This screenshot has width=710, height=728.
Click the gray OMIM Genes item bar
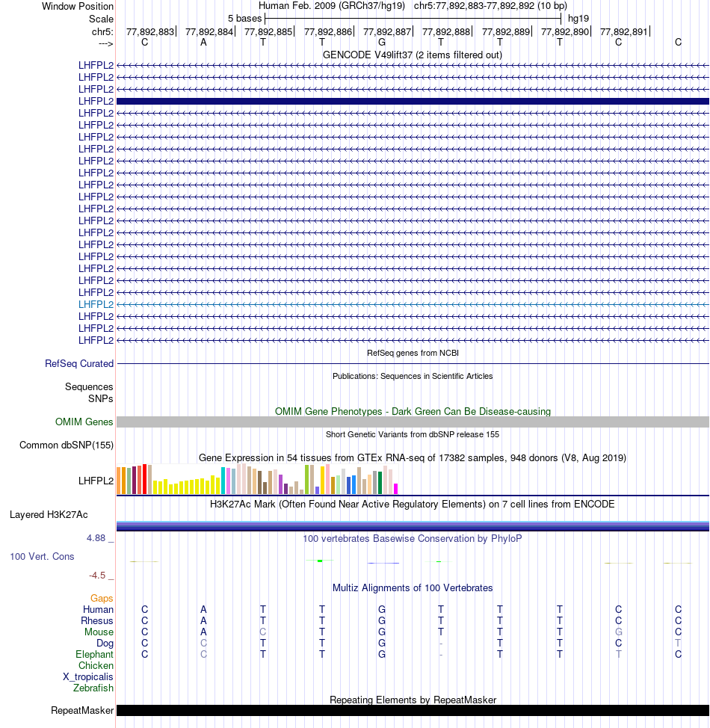(x=413, y=422)
